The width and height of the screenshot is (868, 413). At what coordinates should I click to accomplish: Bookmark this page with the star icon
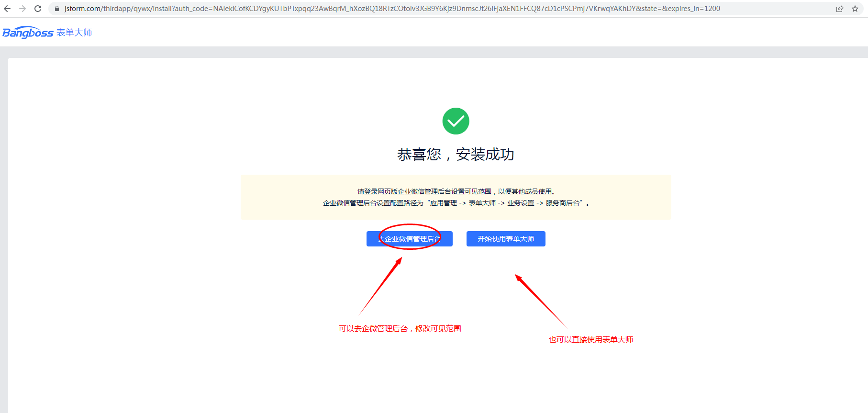(855, 9)
